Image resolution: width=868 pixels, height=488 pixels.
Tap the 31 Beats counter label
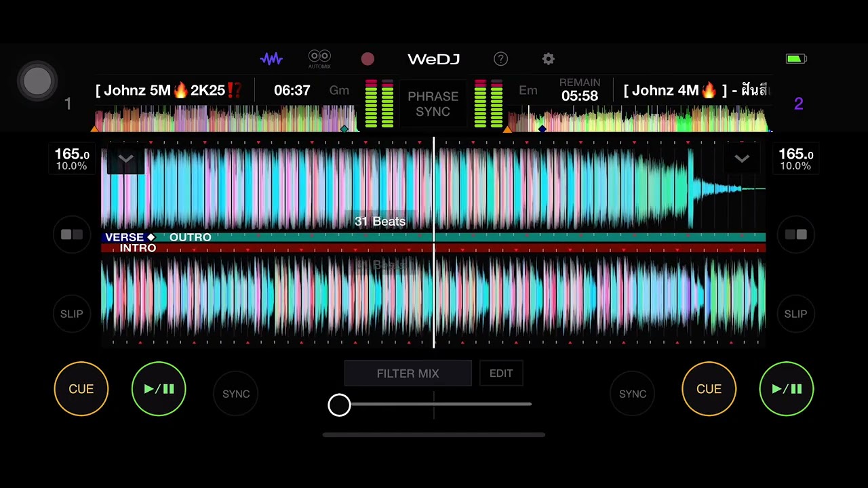click(x=380, y=222)
